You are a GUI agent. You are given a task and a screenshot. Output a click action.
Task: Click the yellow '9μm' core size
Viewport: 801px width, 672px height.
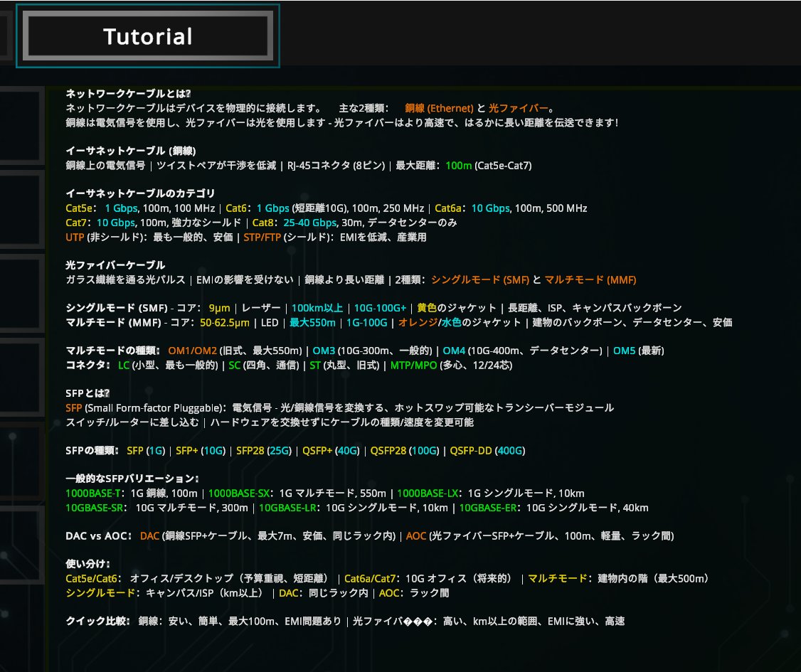click(219, 308)
